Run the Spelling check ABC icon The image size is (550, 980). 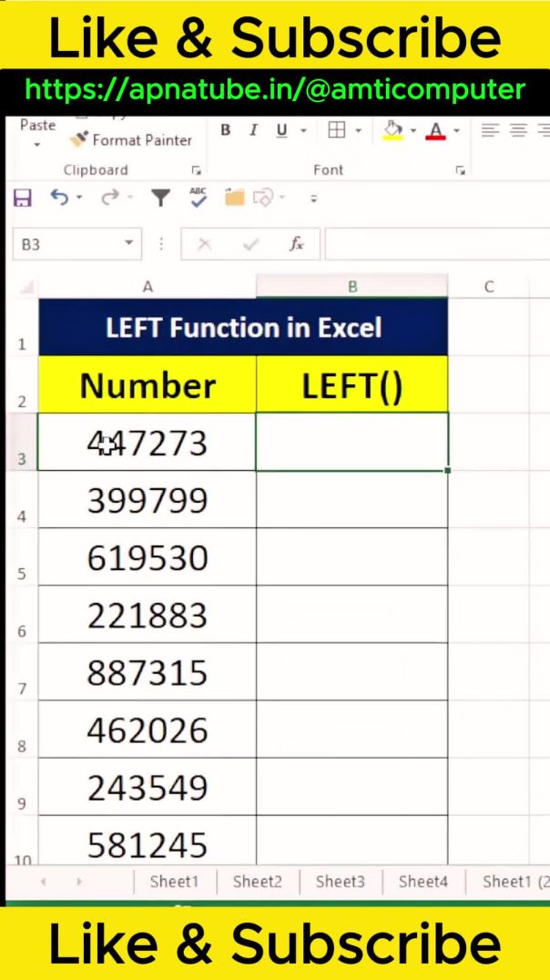(198, 197)
